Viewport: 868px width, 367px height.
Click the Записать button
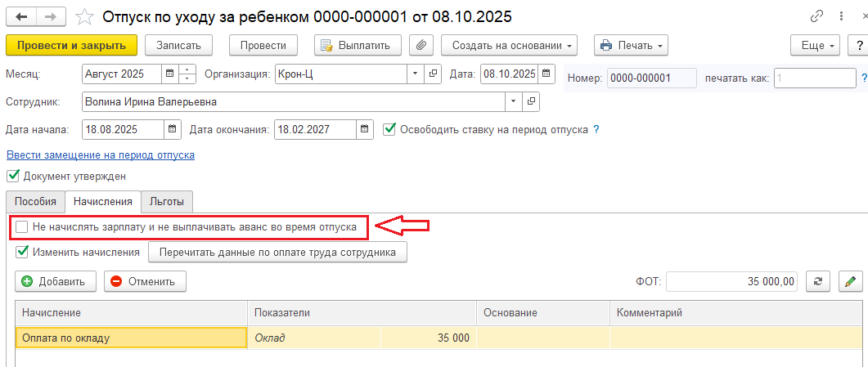point(178,45)
